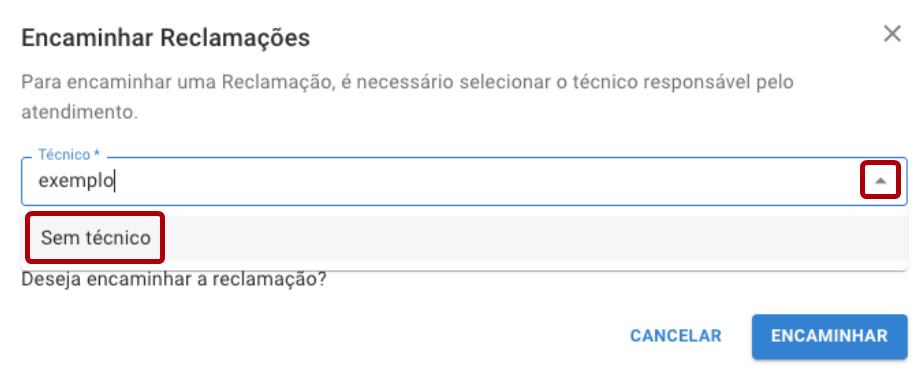The image size is (923, 372).
Task: Click the 'Deseja encaminhar a reclamação?' text
Action: coord(174,279)
